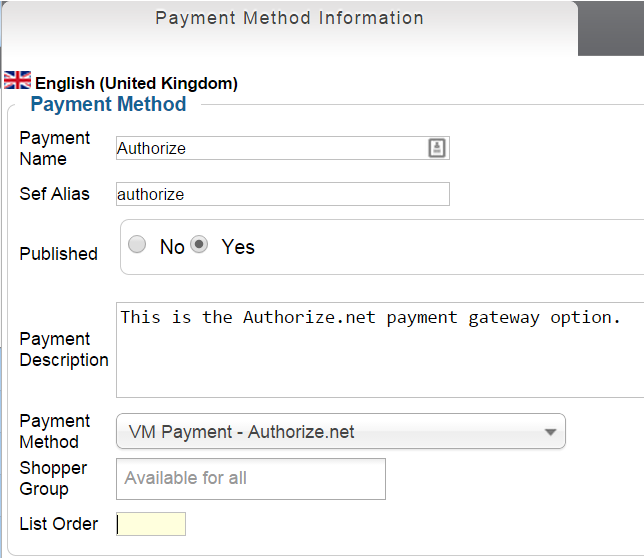644x558 pixels.
Task: Focus the Payment Name field containing Authorize
Action: click(270, 148)
